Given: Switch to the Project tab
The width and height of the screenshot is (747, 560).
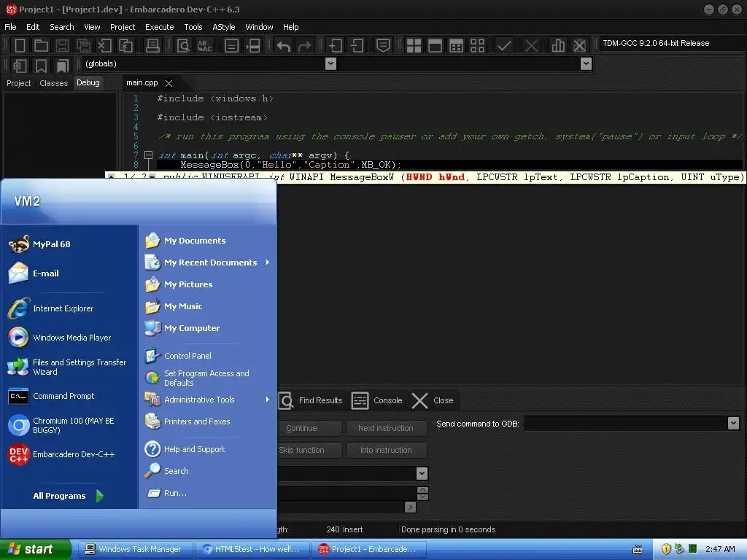Looking at the screenshot, I should coord(18,83).
